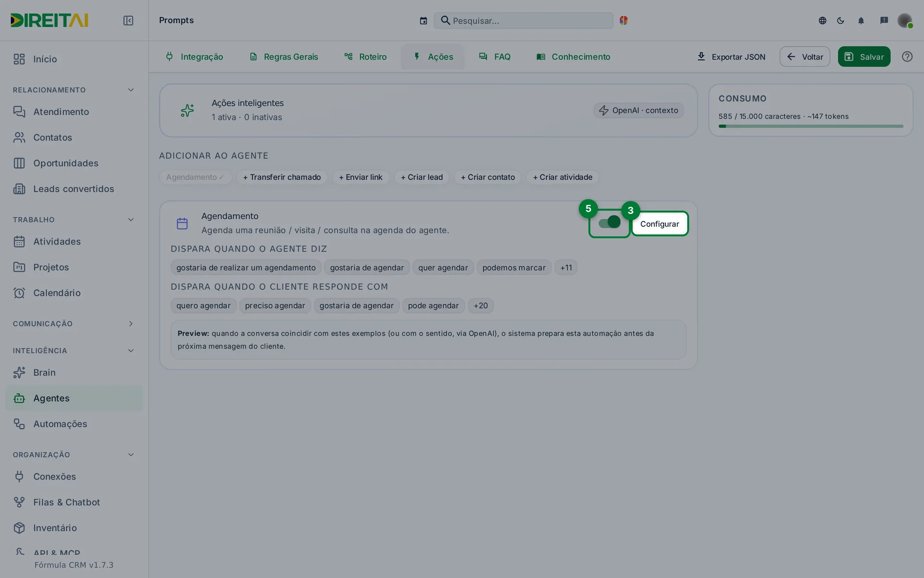The height and width of the screenshot is (578, 924).
Task: Open Filas & Chatbot in sidebar
Action: (74, 502)
